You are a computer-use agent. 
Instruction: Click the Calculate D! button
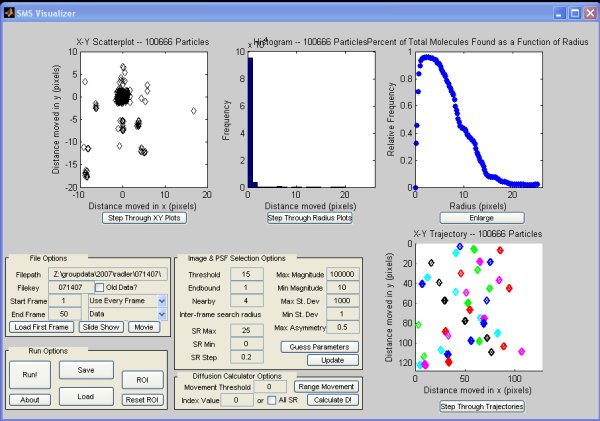(333, 400)
